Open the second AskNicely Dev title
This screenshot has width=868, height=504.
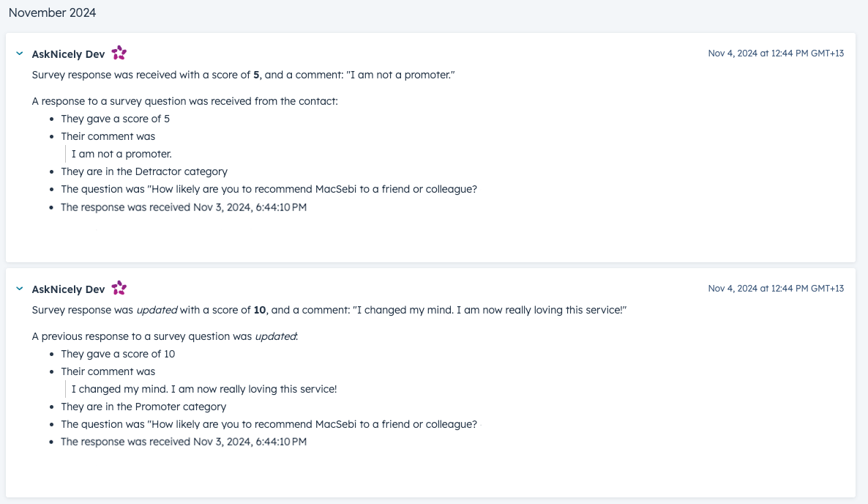coord(68,289)
